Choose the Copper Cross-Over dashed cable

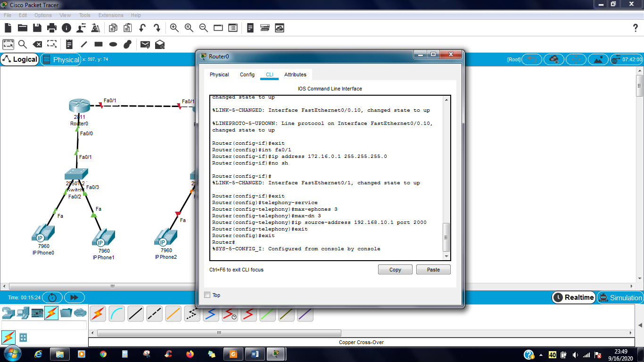[155, 313]
